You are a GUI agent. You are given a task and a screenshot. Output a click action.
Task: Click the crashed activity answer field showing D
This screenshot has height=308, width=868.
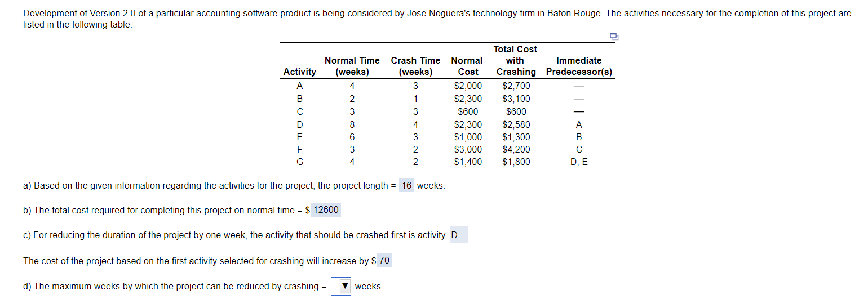click(458, 235)
